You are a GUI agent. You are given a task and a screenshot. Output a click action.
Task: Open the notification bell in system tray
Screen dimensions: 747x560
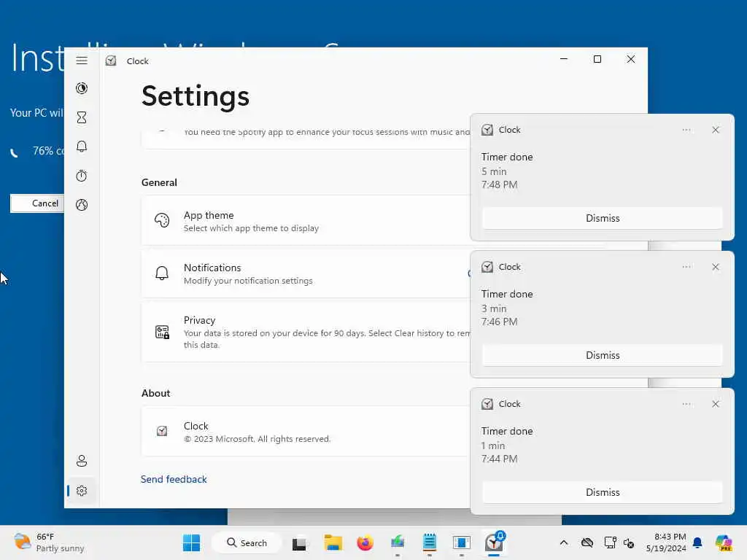[697, 542]
